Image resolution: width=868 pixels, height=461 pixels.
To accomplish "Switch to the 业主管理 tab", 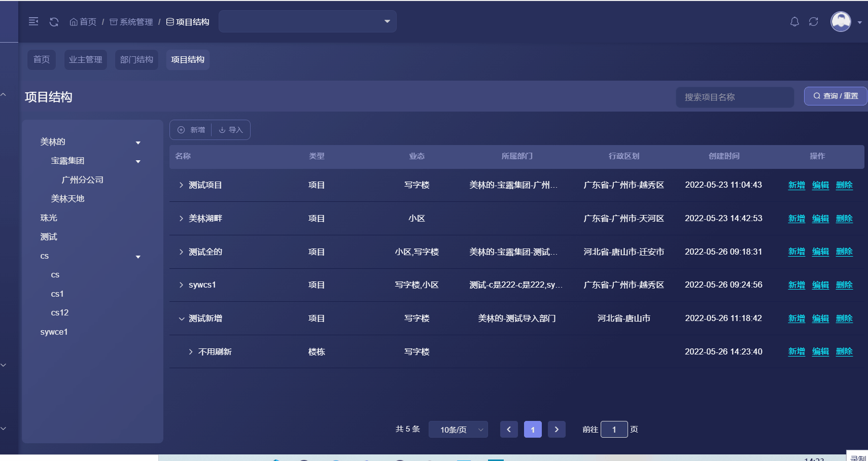I will click(x=85, y=59).
